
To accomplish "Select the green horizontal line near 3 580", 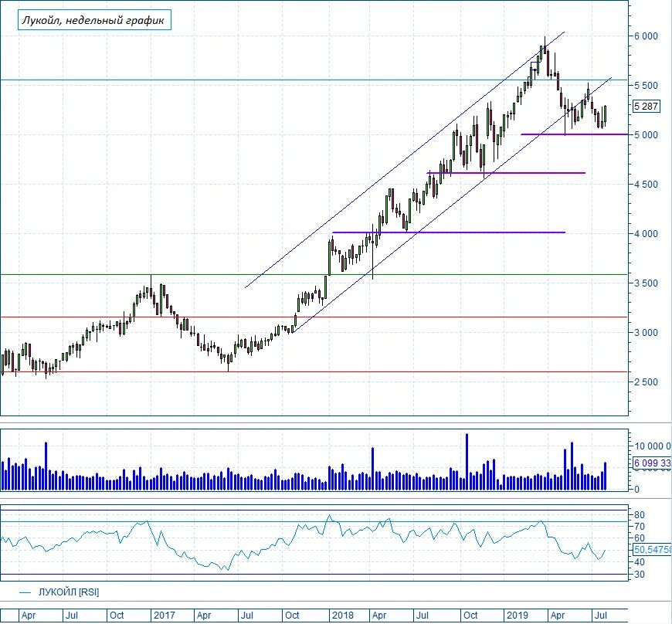I will (x=314, y=274).
